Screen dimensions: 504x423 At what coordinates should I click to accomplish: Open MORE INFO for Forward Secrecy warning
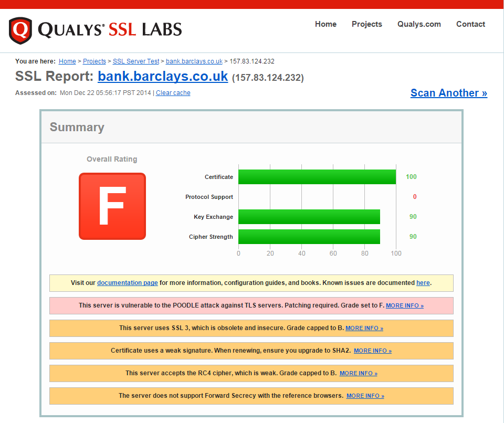tap(365, 396)
